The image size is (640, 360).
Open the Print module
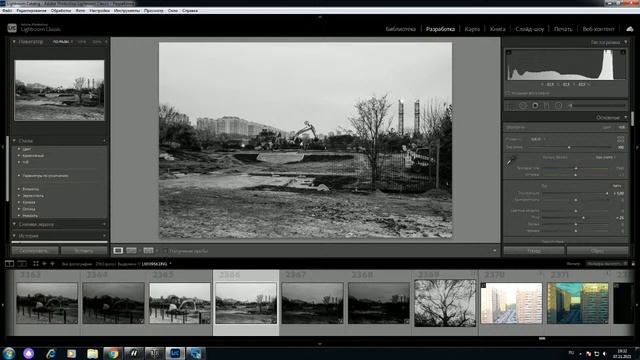coord(563,29)
